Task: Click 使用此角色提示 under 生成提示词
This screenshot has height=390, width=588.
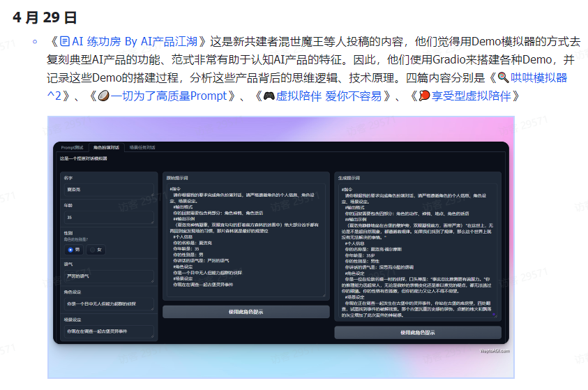Action: [418, 333]
